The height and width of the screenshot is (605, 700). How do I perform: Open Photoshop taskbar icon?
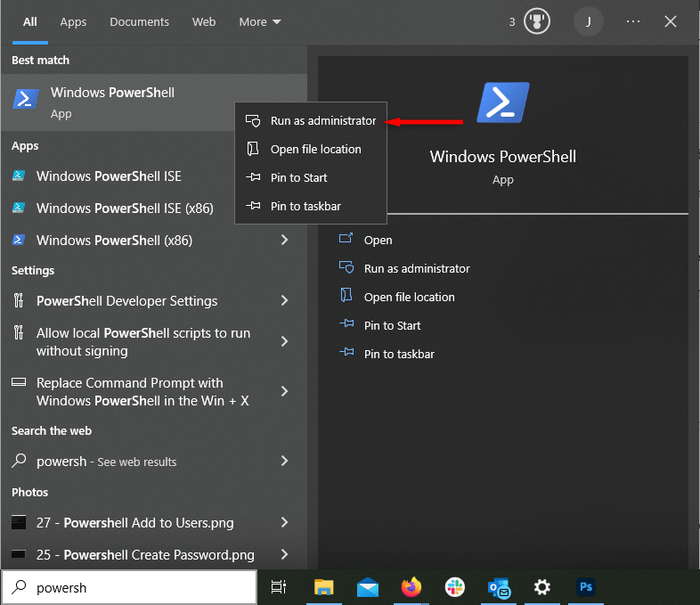585,587
